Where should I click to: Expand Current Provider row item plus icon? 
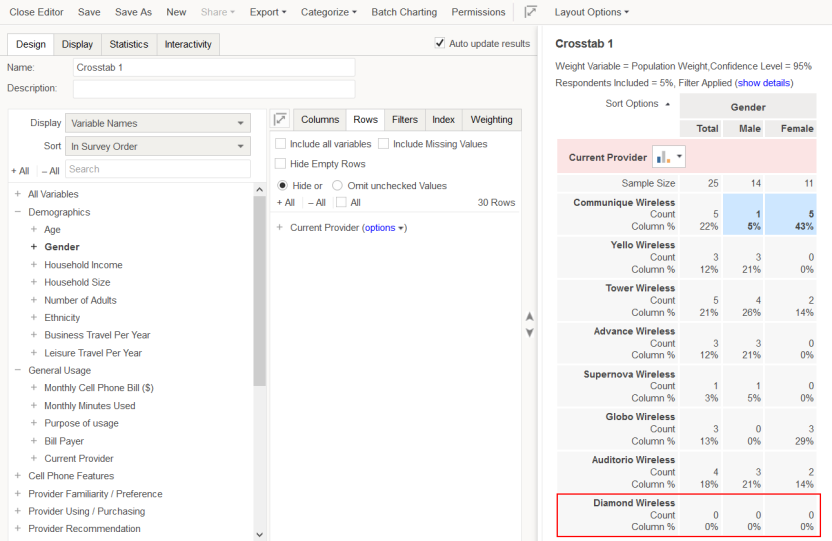tap(280, 227)
